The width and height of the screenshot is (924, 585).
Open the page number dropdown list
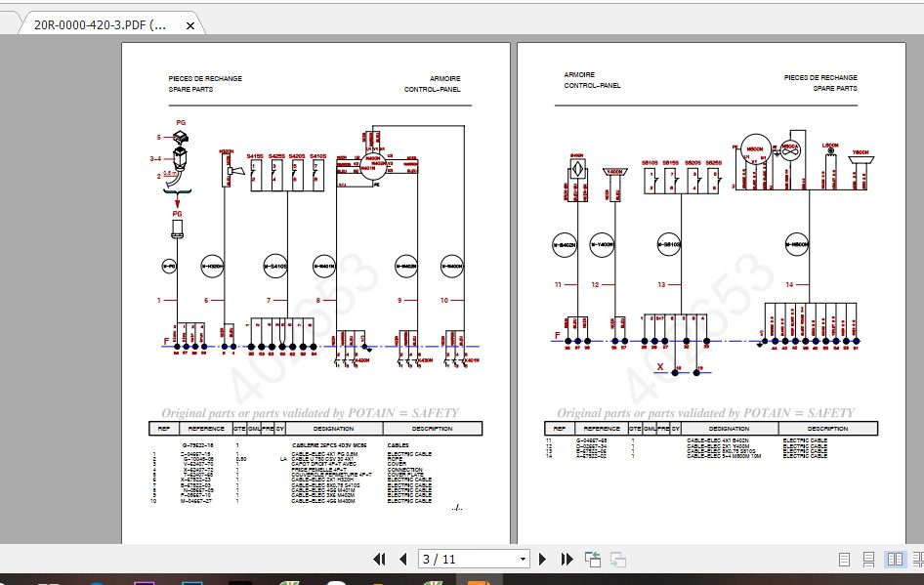click(x=523, y=559)
